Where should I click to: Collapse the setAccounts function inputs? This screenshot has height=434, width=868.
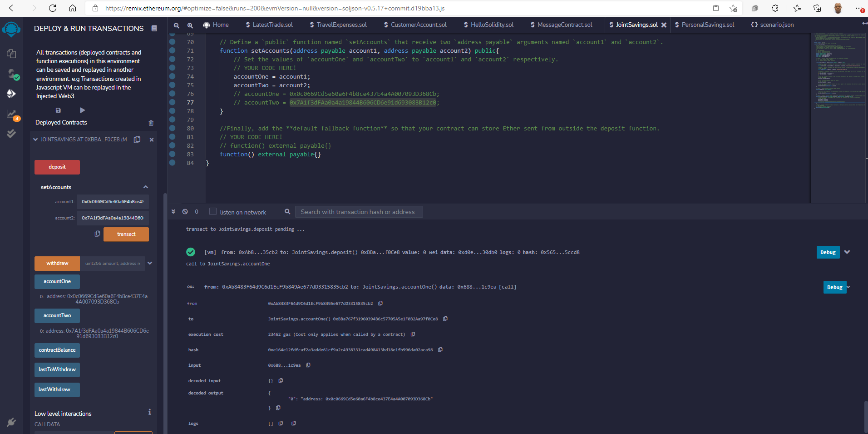pyautogui.click(x=145, y=187)
